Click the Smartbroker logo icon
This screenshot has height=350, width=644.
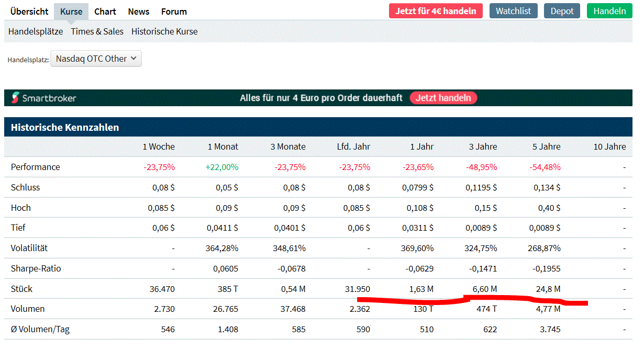point(16,98)
